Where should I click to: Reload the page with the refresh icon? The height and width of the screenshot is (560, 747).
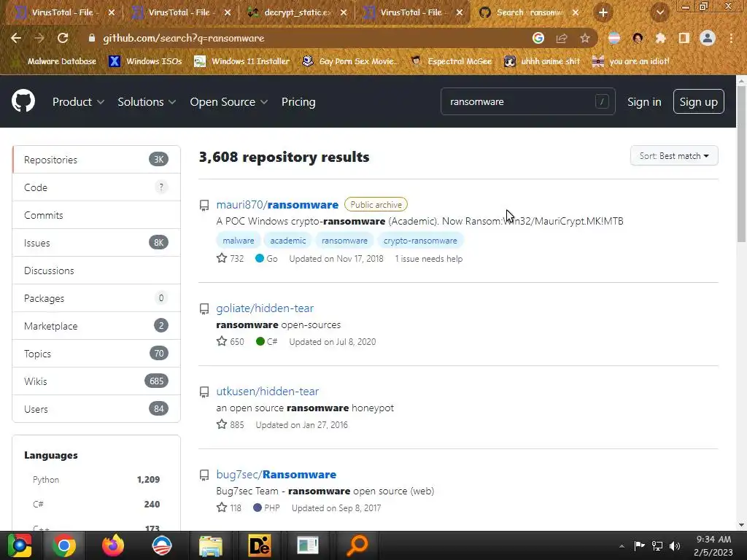coord(63,38)
